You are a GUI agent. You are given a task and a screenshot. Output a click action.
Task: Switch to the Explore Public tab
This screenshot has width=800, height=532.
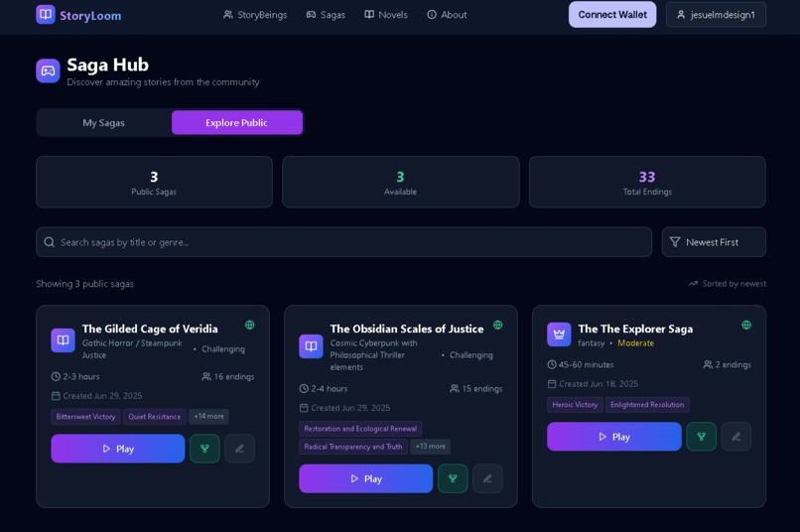coord(237,123)
